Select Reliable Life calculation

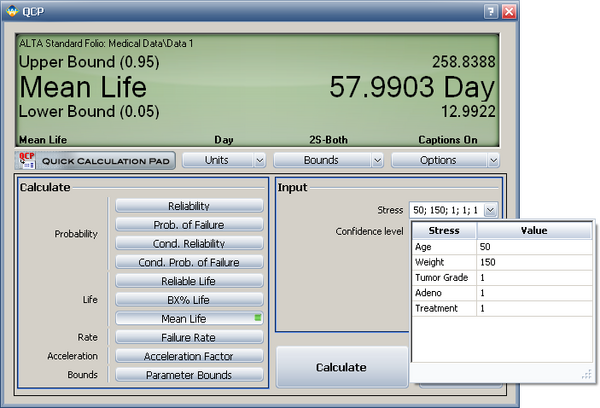[189, 281]
